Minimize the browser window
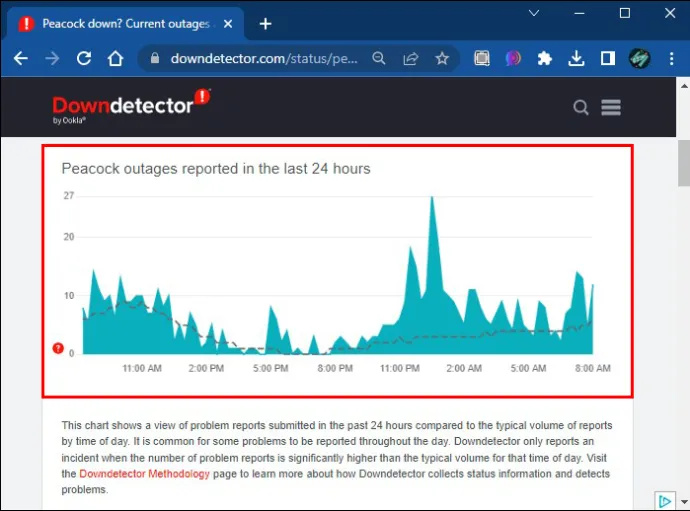The height and width of the screenshot is (511, 690). pos(580,13)
